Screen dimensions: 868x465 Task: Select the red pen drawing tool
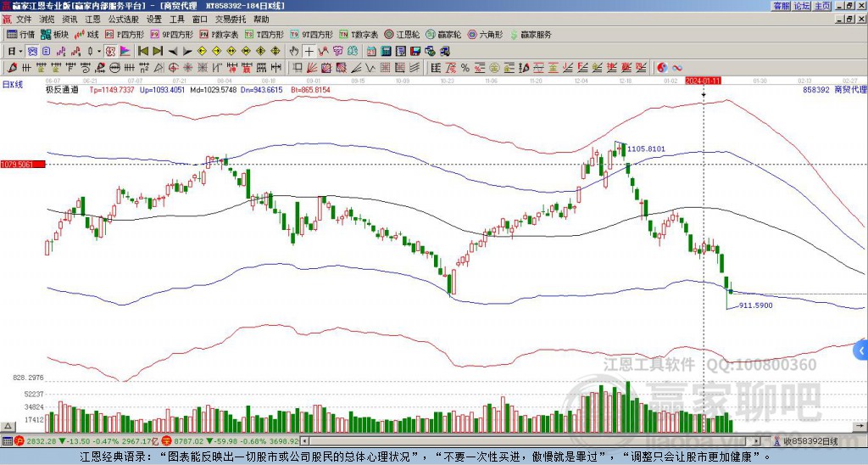pyautogui.click(x=11, y=68)
